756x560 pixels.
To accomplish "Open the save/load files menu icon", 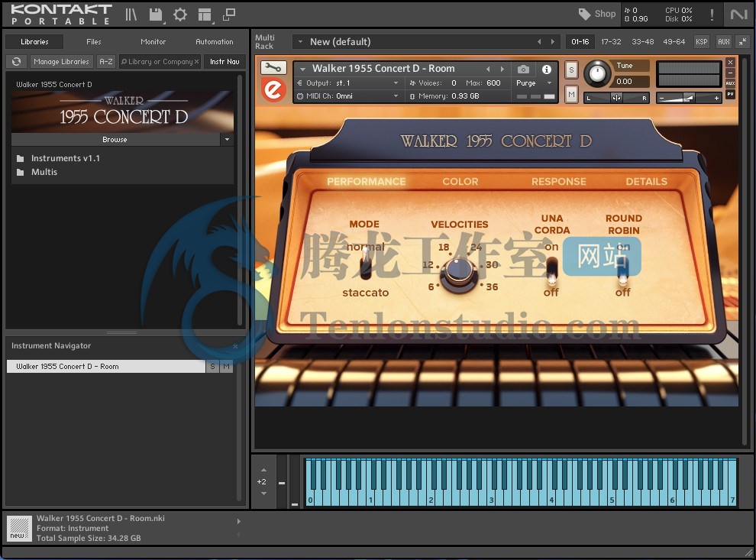I will pyautogui.click(x=156, y=15).
